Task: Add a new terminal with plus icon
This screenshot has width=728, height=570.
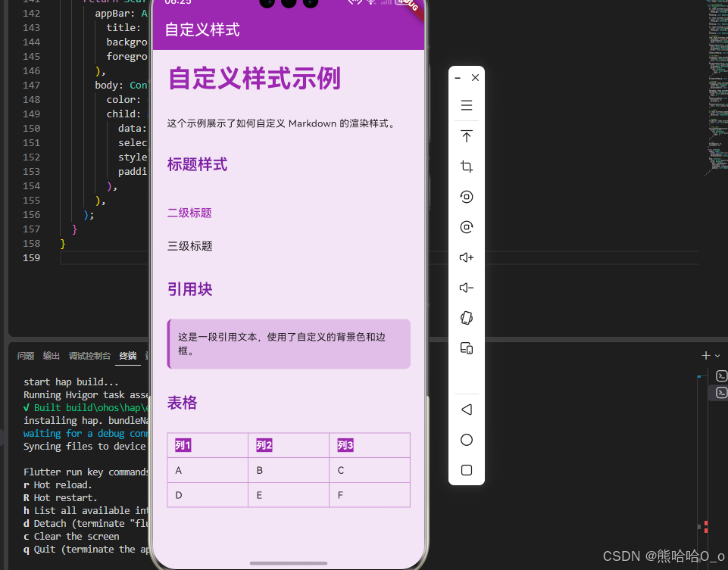Action: click(x=706, y=356)
